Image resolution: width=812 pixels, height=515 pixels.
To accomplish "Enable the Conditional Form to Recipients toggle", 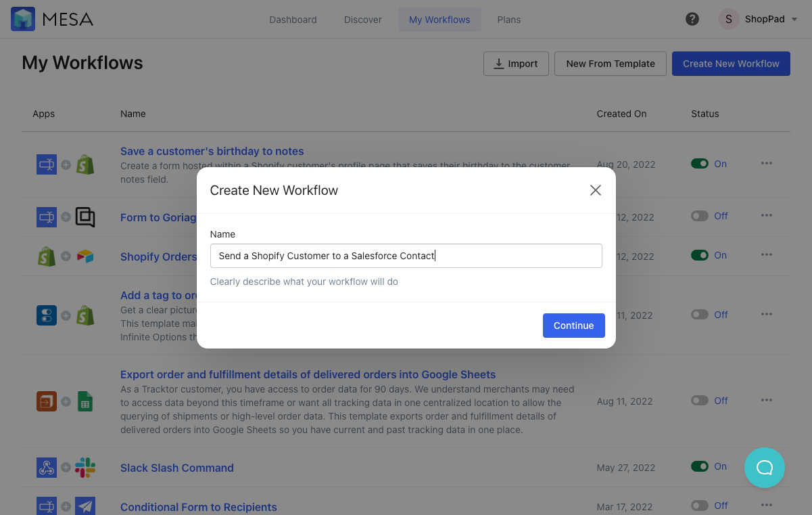I will point(700,506).
